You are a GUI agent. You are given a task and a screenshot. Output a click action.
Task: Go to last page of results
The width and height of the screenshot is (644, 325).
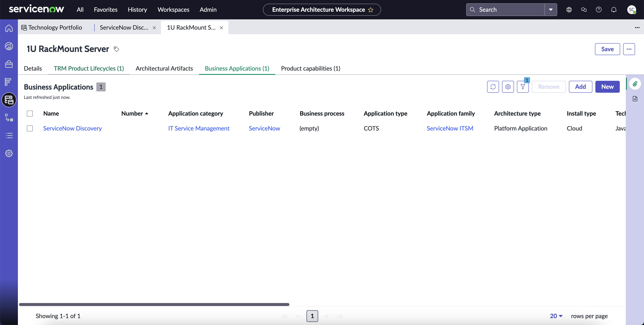coord(339,316)
